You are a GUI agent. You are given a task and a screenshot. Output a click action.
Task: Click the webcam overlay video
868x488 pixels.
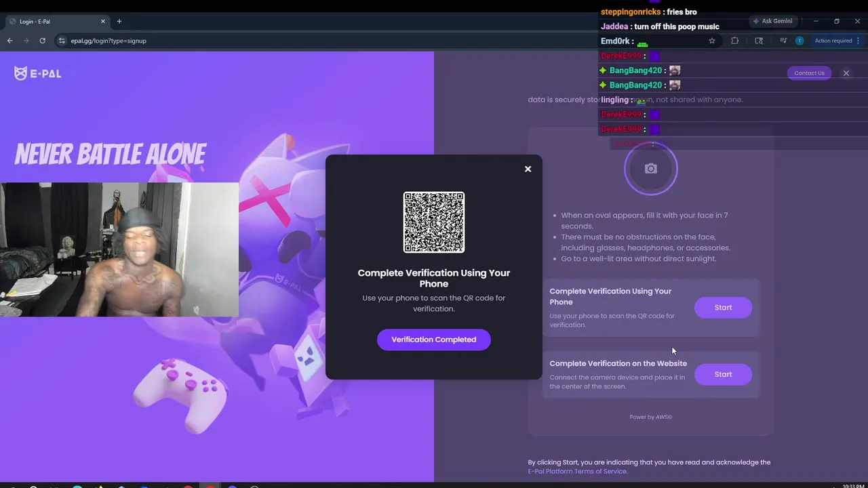(119, 249)
